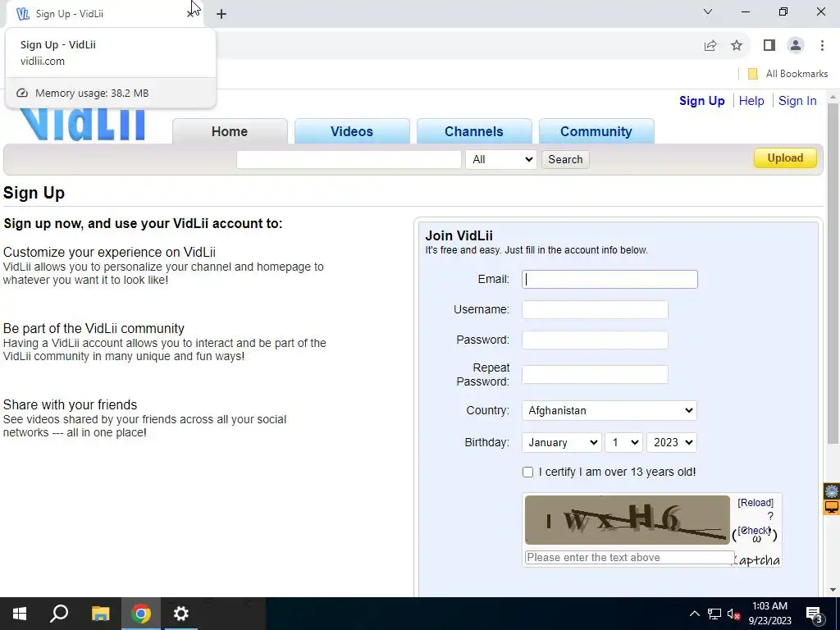Focus the Email input field
The width and height of the screenshot is (840, 630).
pos(609,279)
